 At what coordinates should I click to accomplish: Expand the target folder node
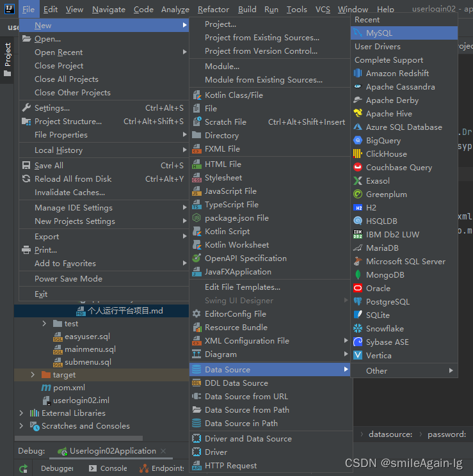(33, 375)
